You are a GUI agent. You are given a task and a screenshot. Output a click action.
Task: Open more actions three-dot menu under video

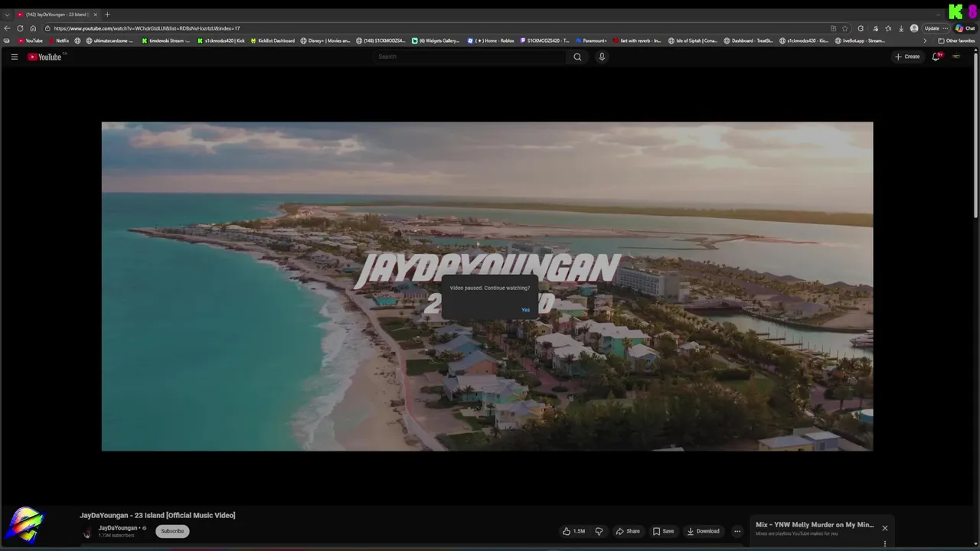(737, 531)
